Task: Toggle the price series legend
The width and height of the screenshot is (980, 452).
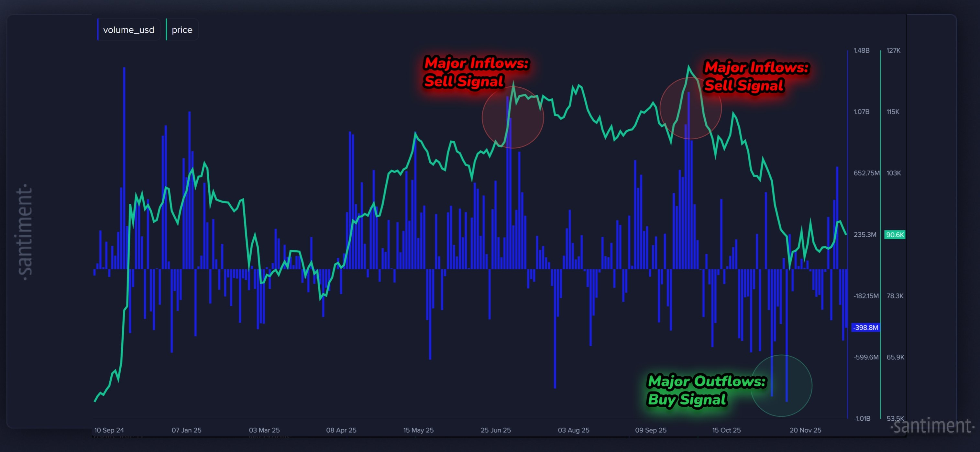Action: tap(182, 30)
